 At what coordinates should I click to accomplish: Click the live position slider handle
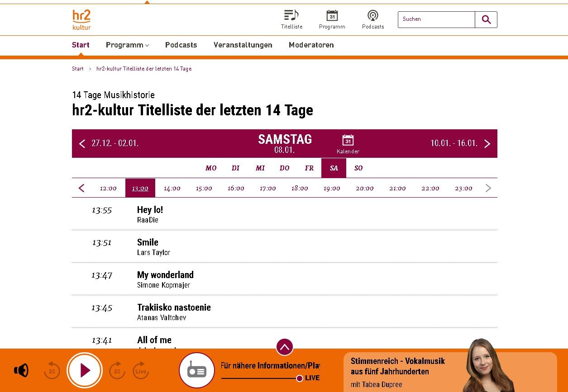click(300, 378)
